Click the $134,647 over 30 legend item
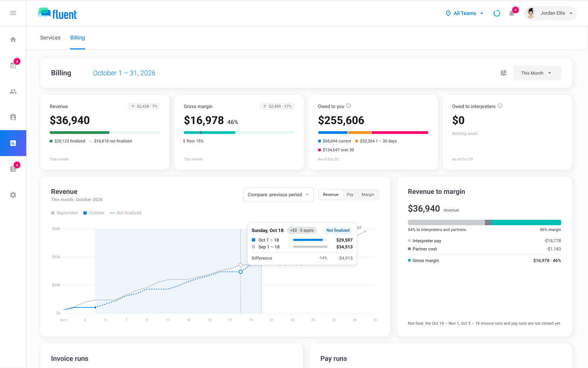This screenshot has height=368, width=588. [336, 150]
